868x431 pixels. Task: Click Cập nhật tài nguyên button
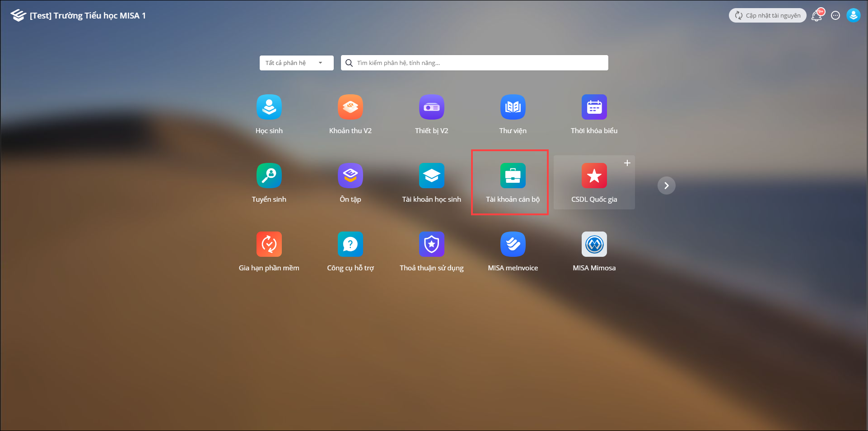click(x=767, y=15)
